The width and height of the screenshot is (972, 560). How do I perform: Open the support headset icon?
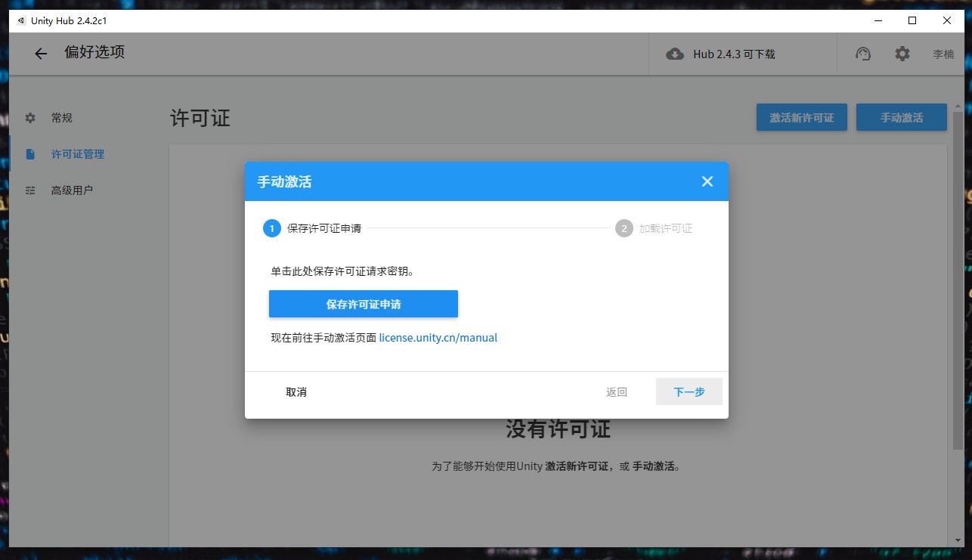pos(863,54)
